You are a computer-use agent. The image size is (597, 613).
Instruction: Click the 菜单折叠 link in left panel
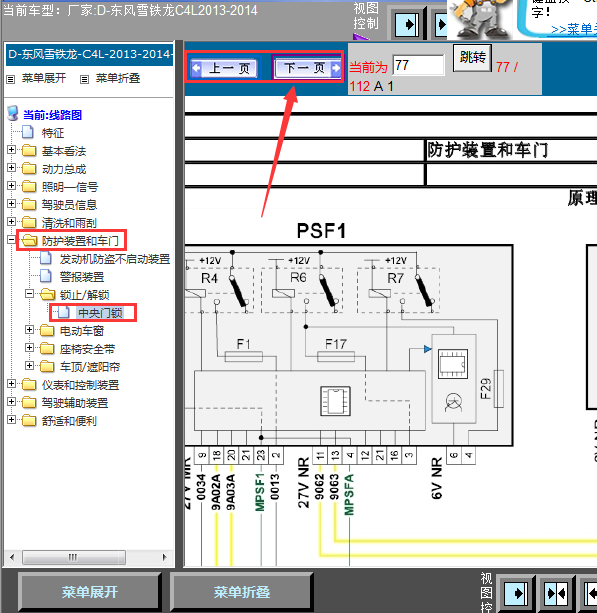point(118,78)
